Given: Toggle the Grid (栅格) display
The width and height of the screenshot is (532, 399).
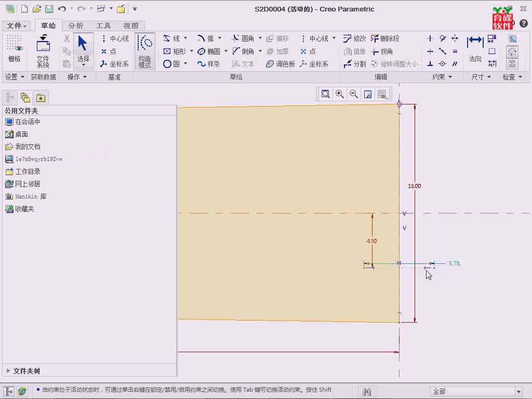Looking at the screenshot, I should 14,49.
